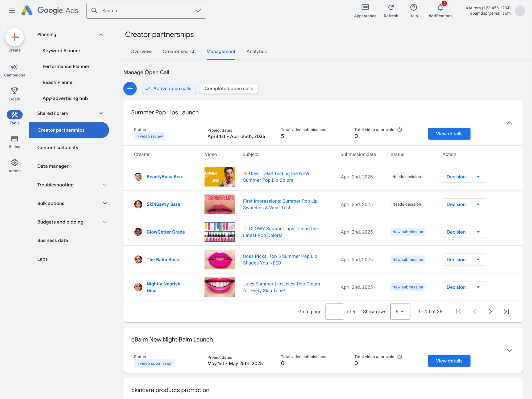Open Decision dropdown arrow for BeautyBoss Ben
This screenshot has height=399, width=532.
pyautogui.click(x=478, y=177)
